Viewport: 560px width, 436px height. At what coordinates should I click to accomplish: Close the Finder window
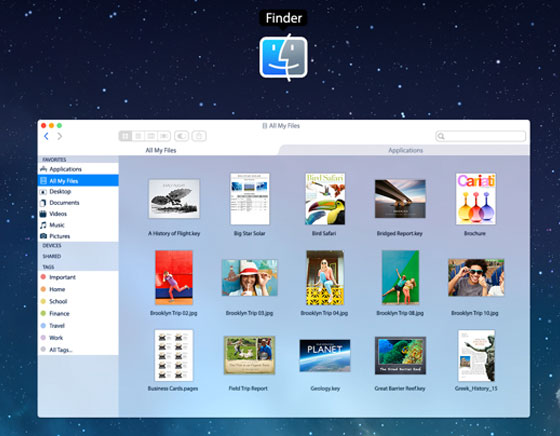click(x=44, y=125)
